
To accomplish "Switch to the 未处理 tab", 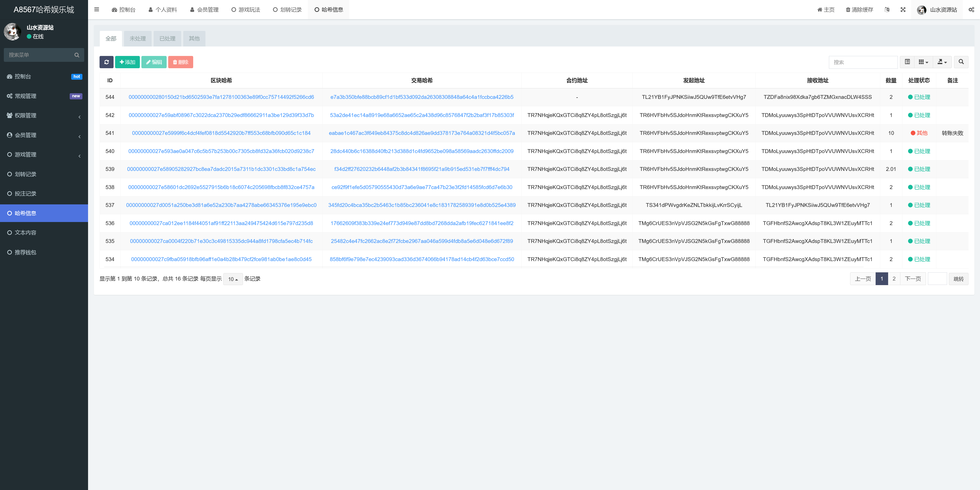I will (137, 39).
